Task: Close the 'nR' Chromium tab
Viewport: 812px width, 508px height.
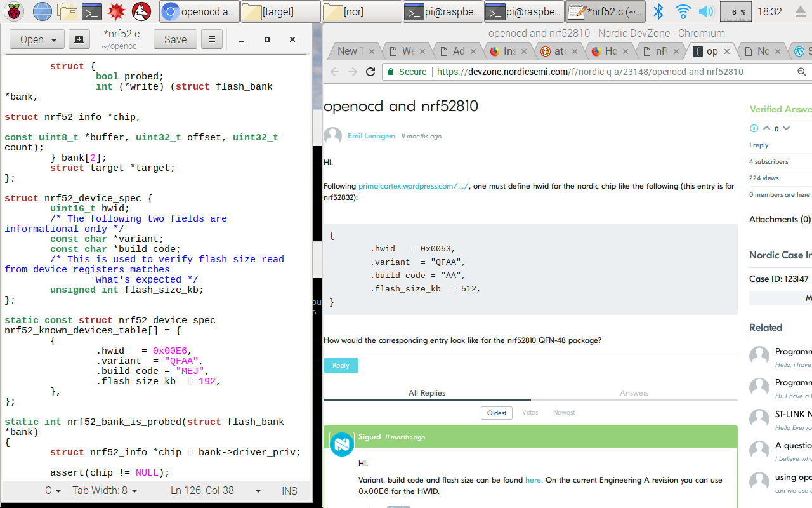Action: (678, 51)
